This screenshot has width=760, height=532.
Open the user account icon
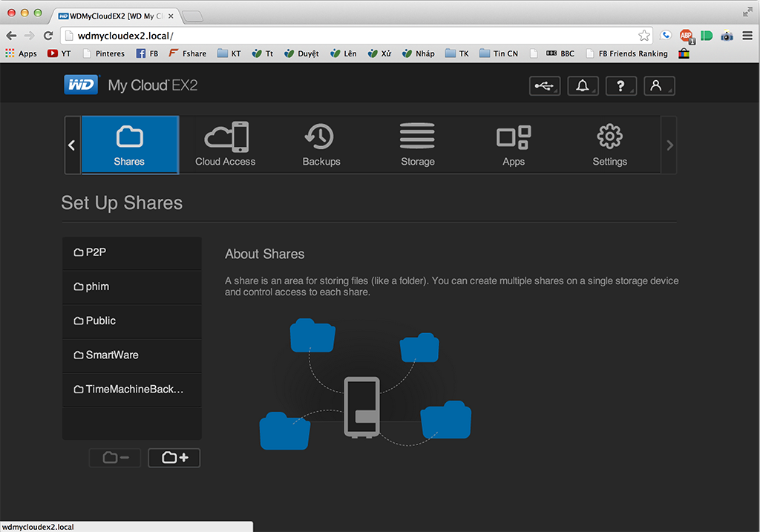coord(659,86)
